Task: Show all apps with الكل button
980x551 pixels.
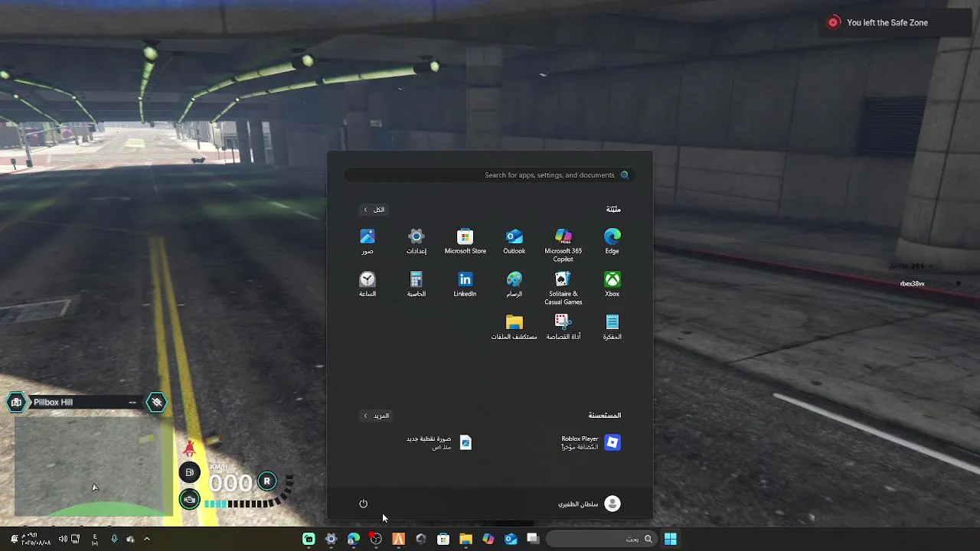Action: (374, 210)
